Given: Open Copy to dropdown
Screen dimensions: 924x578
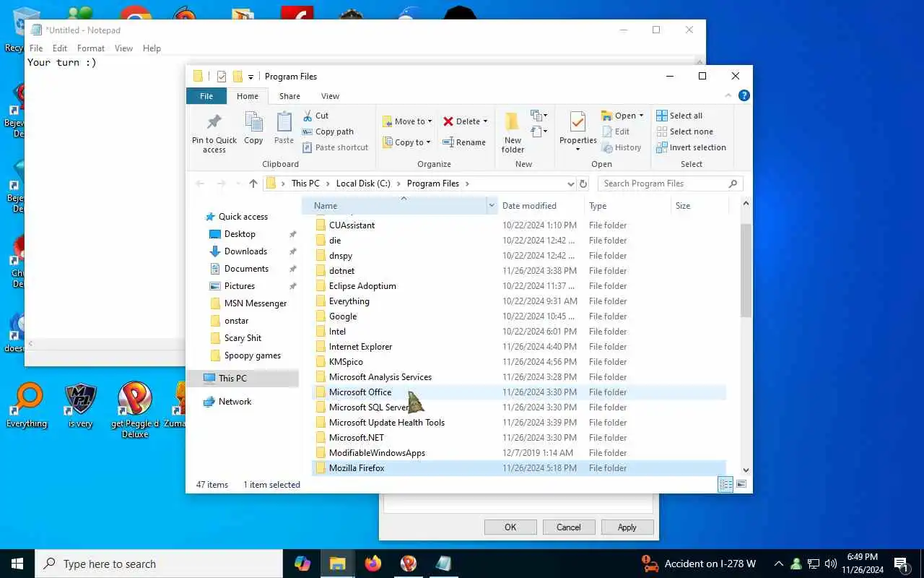Looking at the screenshot, I should point(407,142).
